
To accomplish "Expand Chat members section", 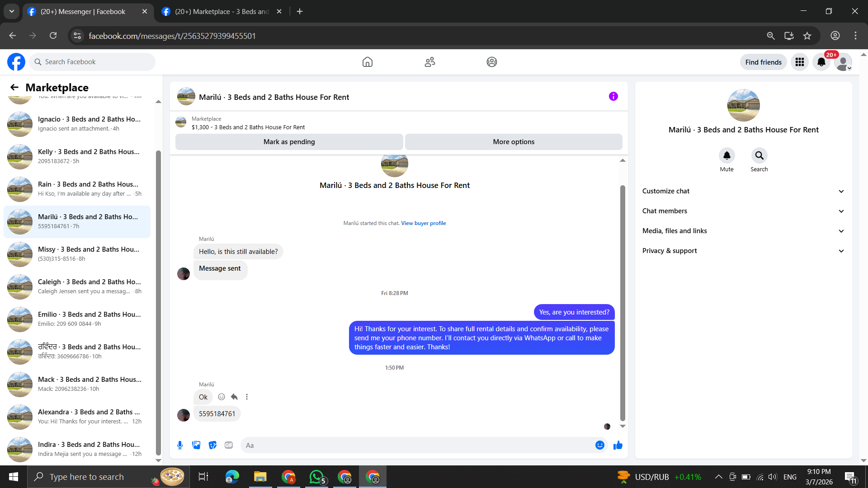I will tap(743, 211).
